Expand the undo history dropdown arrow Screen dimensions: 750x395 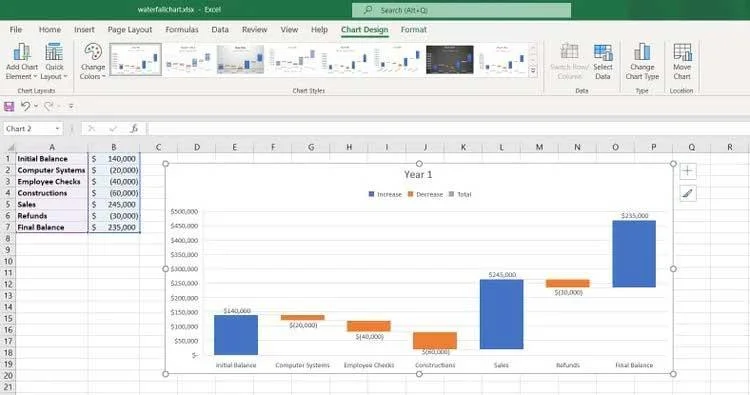pos(36,106)
